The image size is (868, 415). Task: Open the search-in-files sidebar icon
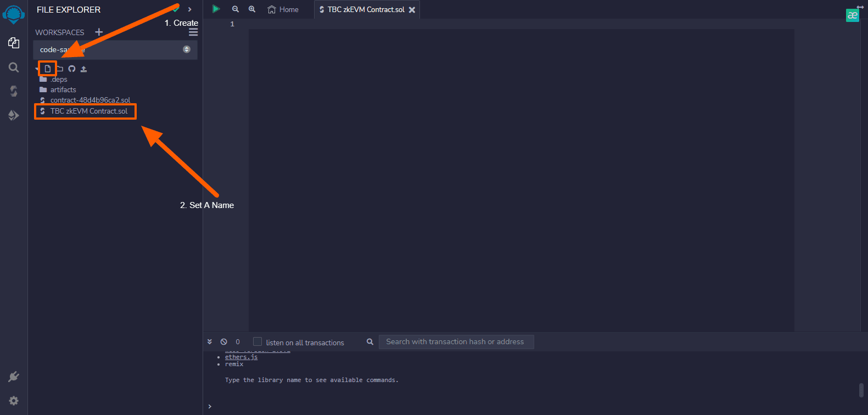coord(14,67)
